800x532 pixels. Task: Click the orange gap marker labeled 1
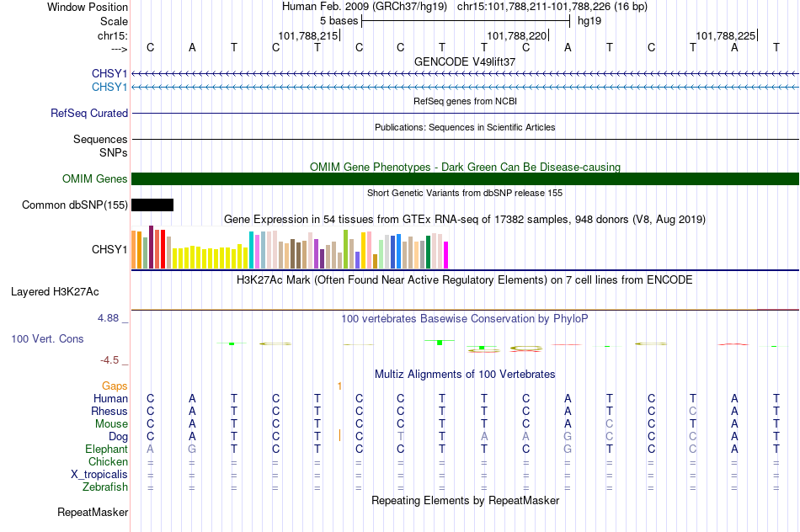(340, 386)
